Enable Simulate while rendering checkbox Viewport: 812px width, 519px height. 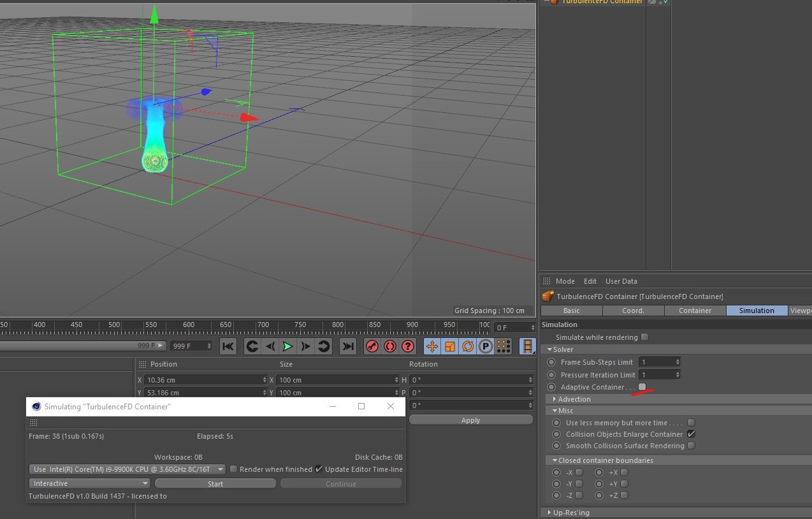click(x=644, y=337)
